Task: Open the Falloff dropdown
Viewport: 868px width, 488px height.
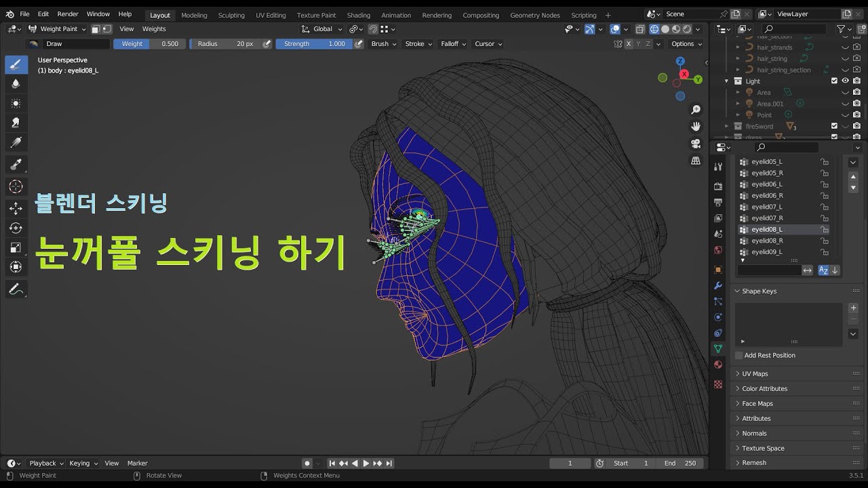Action: click(x=454, y=44)
